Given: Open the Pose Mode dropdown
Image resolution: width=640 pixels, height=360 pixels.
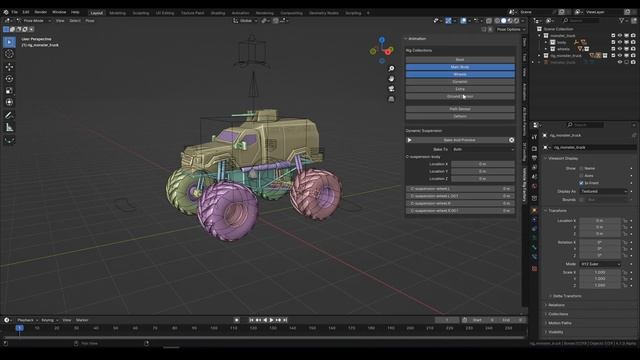Looking at the screenshot, I should pos(34,20).
